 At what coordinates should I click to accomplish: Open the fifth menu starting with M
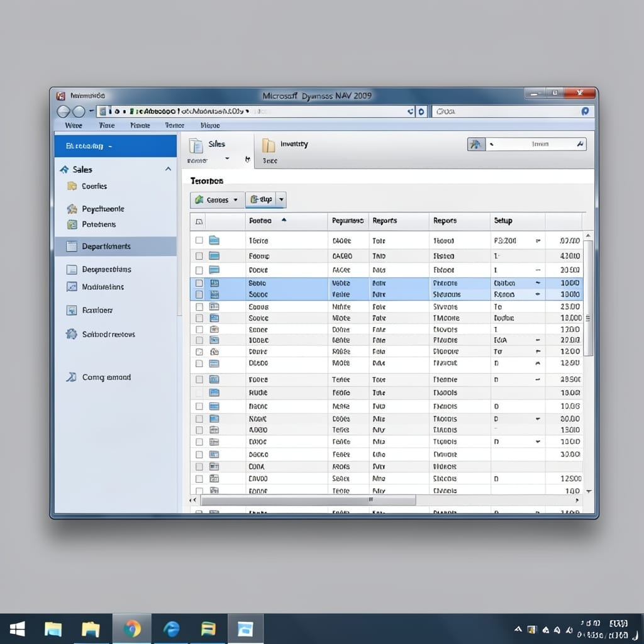(210, 125)
